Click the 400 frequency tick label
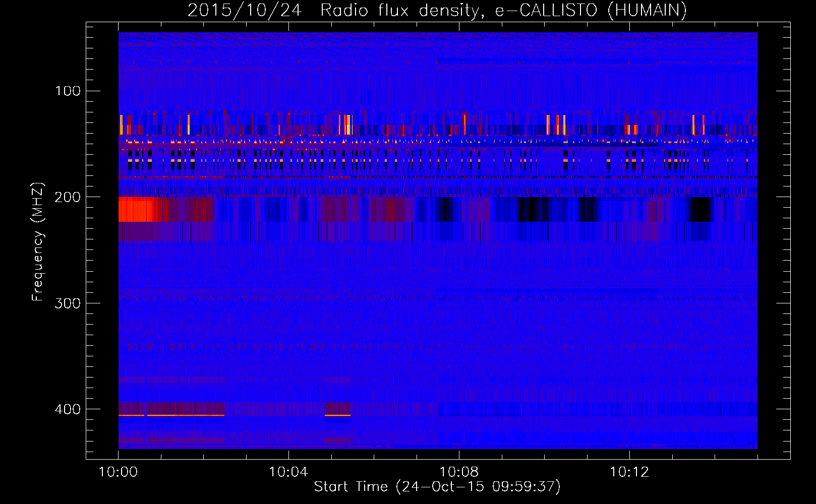The image size is (816, 504). (x=68, y=409)
